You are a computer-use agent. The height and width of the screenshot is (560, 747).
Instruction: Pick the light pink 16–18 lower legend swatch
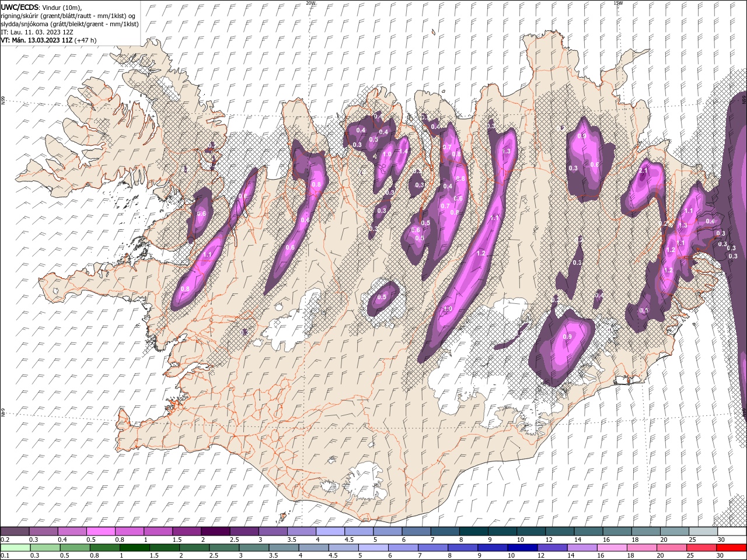pos(612,548)
